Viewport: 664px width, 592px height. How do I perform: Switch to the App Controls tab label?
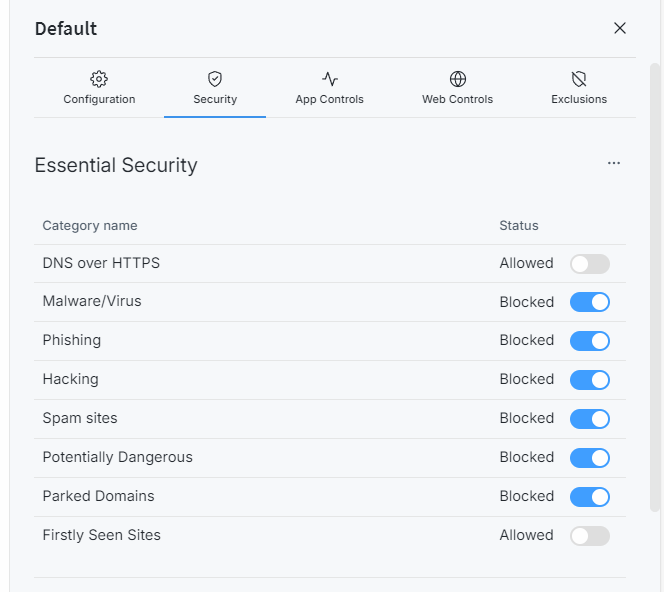[x=330, y=100]
